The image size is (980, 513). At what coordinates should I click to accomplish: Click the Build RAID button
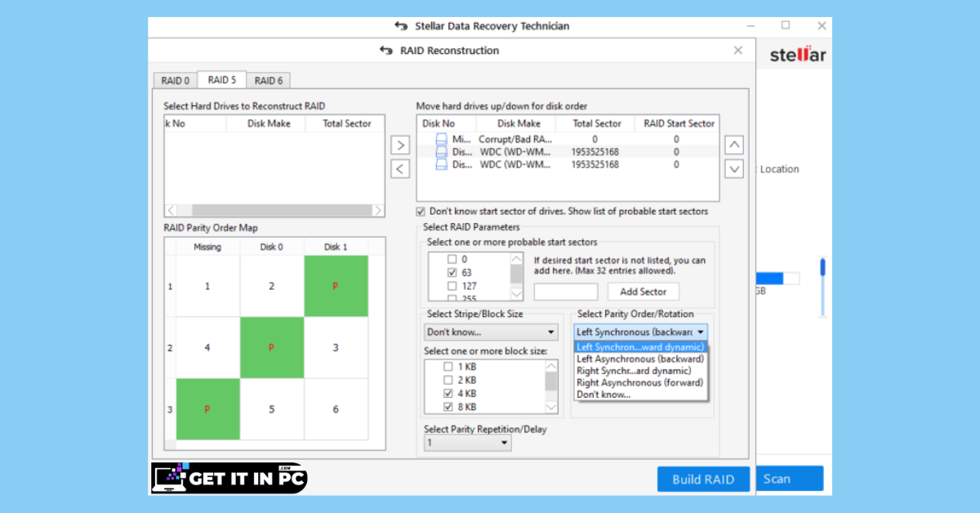coord(703,480)
